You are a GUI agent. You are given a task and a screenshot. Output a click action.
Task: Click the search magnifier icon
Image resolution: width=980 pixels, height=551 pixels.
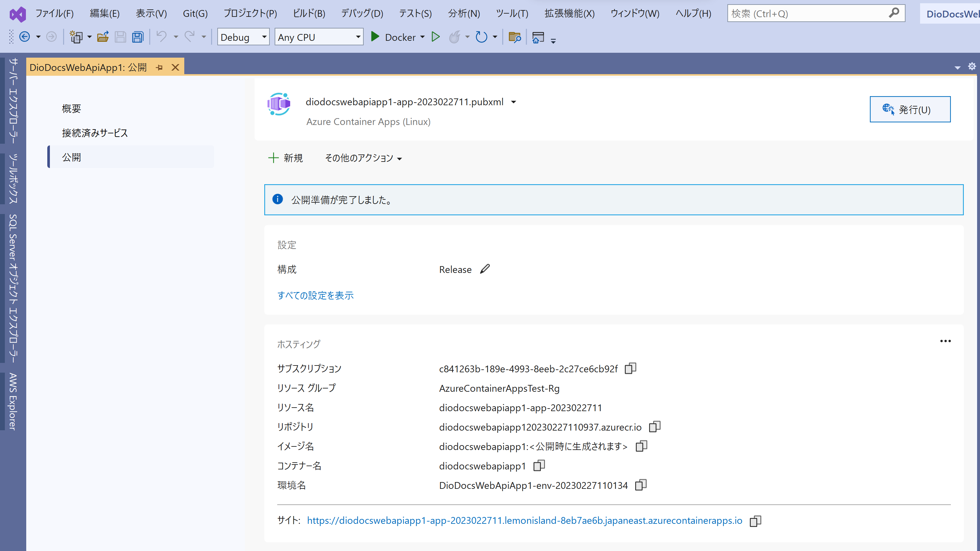pyautogui.click(x=894, y=13)
